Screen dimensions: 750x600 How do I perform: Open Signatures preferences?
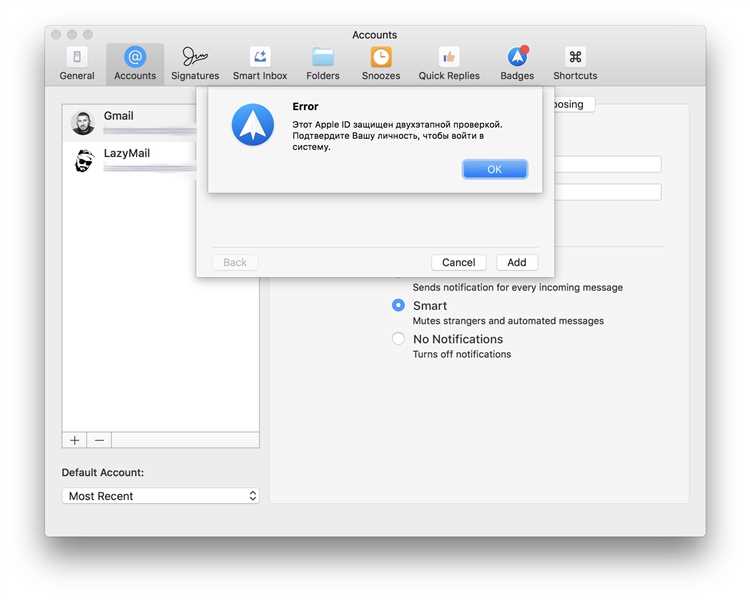click(x=195, y=64)
